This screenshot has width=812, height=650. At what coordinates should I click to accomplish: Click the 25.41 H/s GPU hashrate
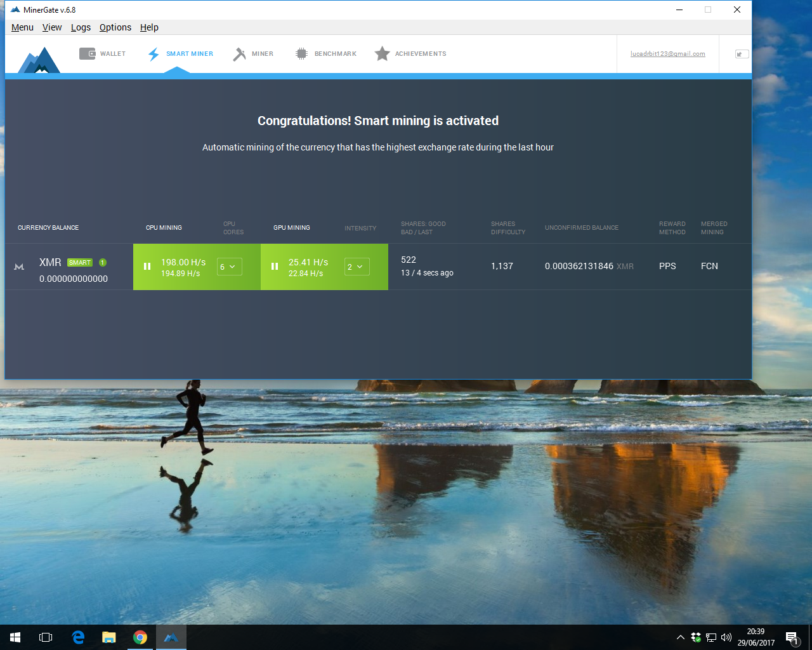coord(308,262)
